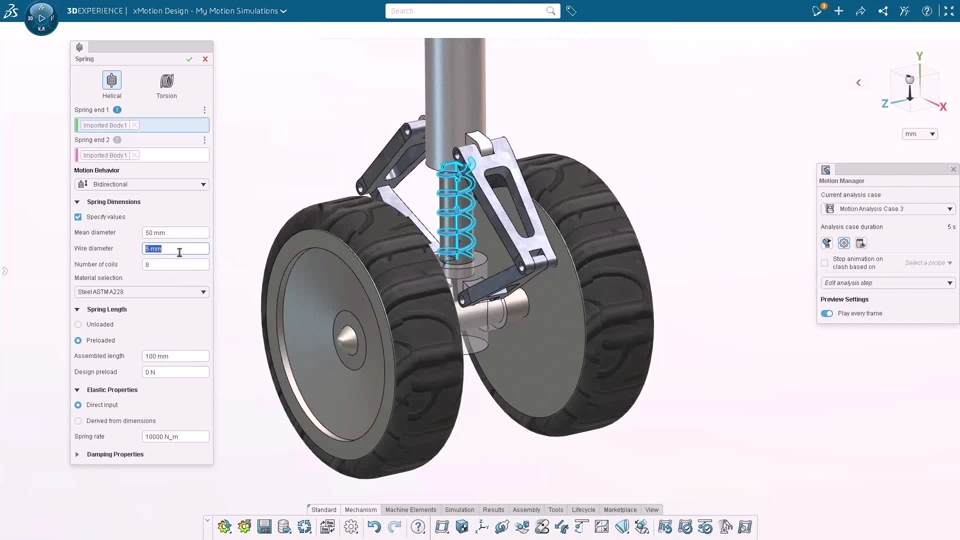Select the Torsion spring type icon
Screen dimensions: 960x540
[167, 81]
